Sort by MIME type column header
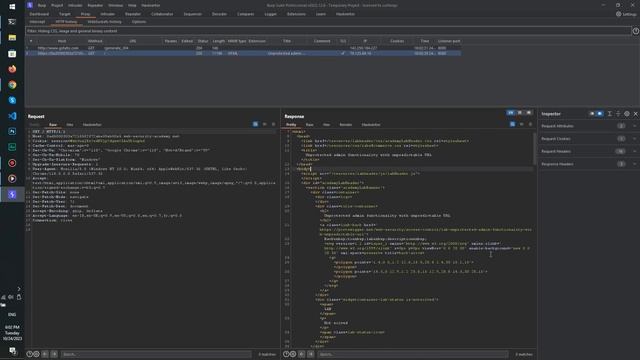This screenshot has width=640, height=360. (237, 41)
